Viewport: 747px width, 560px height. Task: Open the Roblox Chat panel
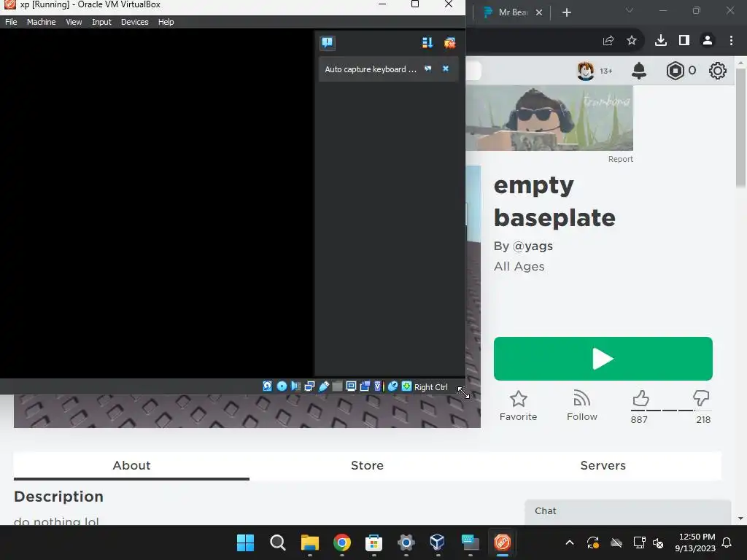click(x=628, y=511)
